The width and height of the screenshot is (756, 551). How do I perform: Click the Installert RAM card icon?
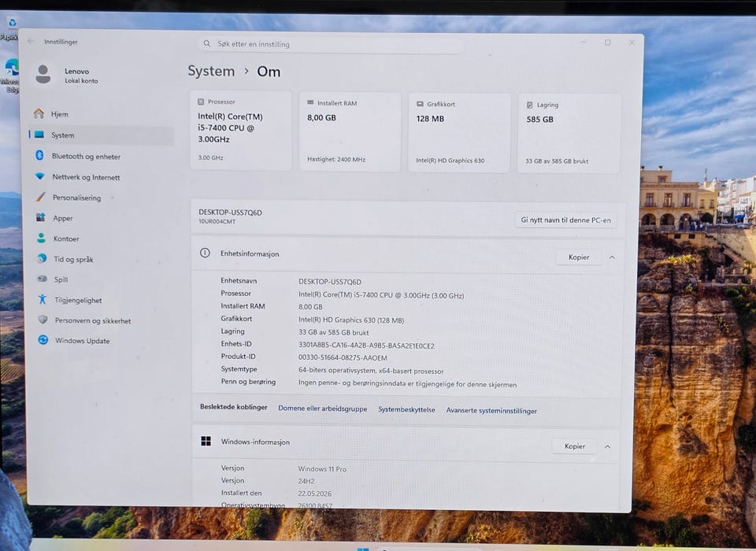(x=310, y=102)
